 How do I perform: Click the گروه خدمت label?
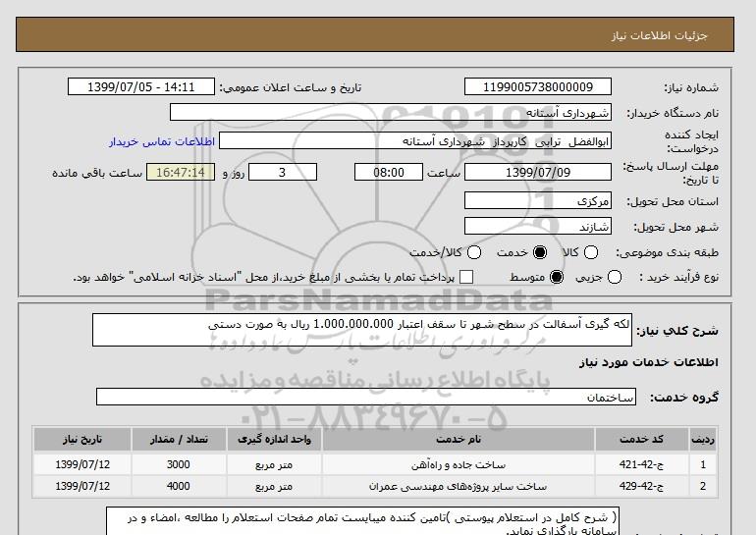point(684,398)
